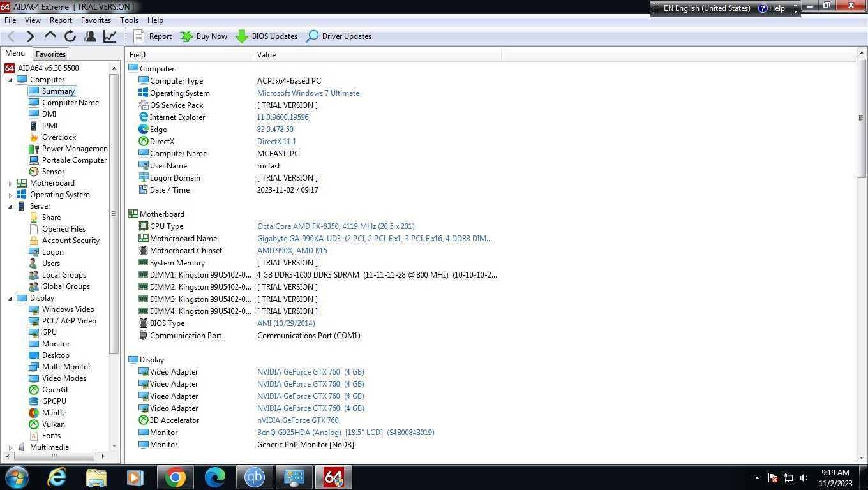Open the Help menu in menu bar
868x490 pixels.
point(155,20)
